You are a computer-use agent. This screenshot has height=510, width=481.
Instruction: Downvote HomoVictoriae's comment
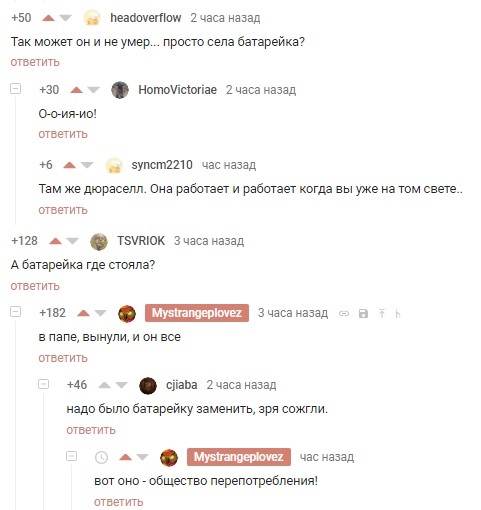94,90
